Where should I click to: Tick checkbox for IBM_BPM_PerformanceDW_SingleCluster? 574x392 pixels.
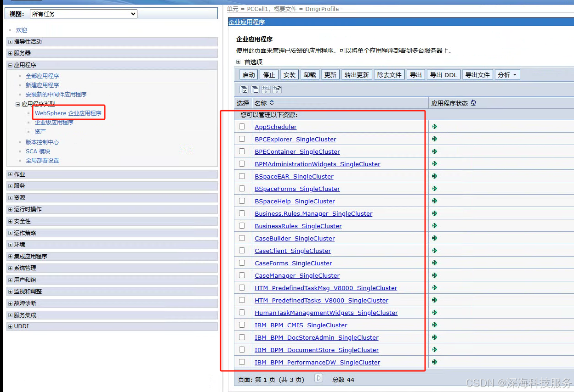[x=242, y=362]
